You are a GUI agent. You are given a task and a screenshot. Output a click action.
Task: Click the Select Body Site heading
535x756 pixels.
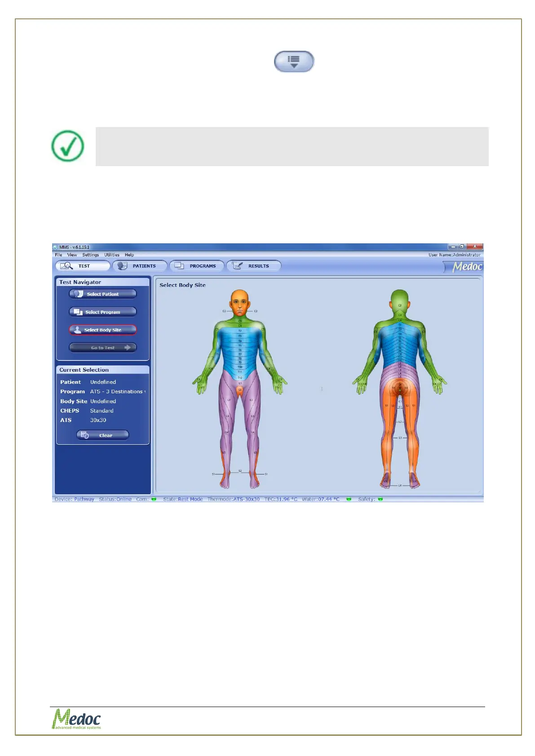tap(182, 285)
